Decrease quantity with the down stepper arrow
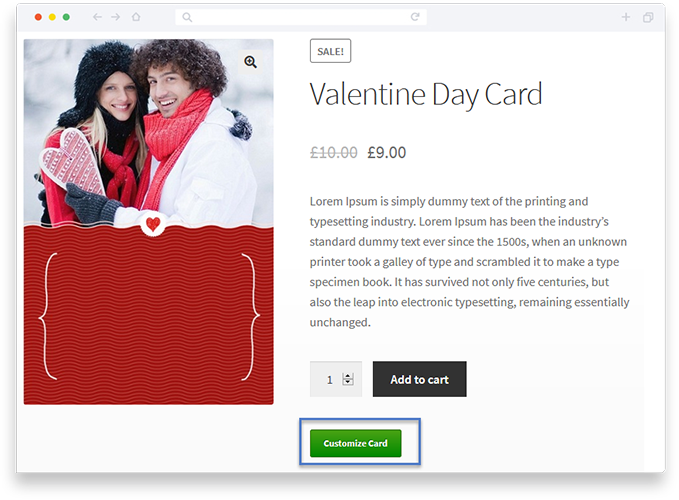The width and height of the screenshot is (679, 500). 348,382
